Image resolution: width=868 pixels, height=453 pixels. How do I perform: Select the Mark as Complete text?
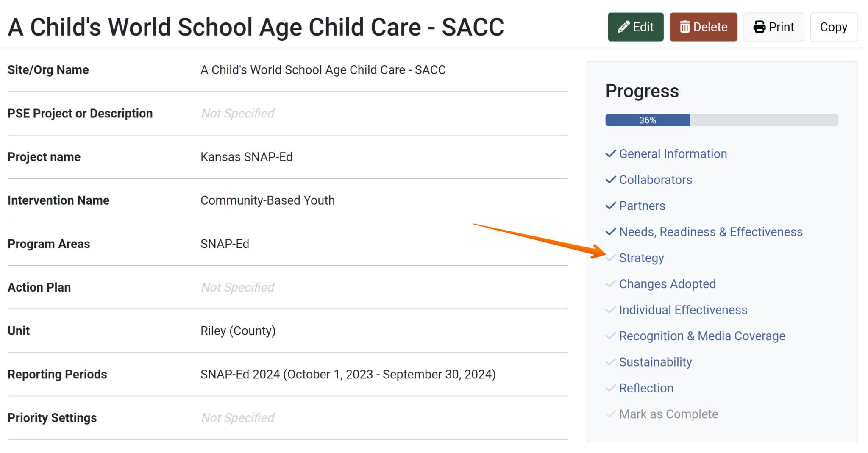tap(668, 414)
